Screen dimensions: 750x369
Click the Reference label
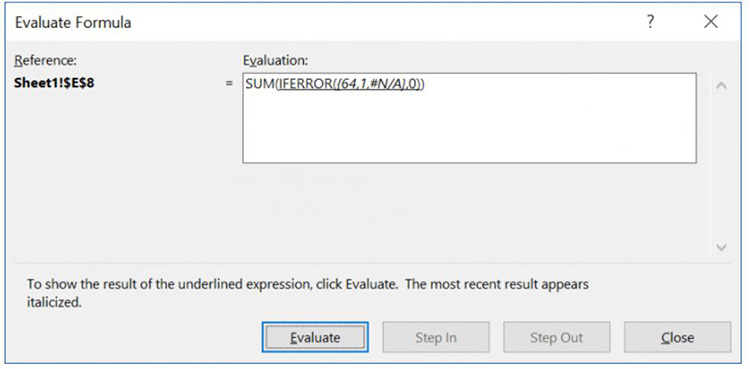coord(45,60)
